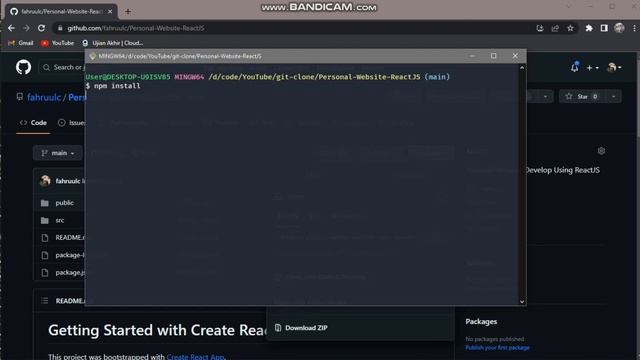
Task: Open the browser extensions puzzle icon
Action: pyautogui.click(x=589, y=28)
